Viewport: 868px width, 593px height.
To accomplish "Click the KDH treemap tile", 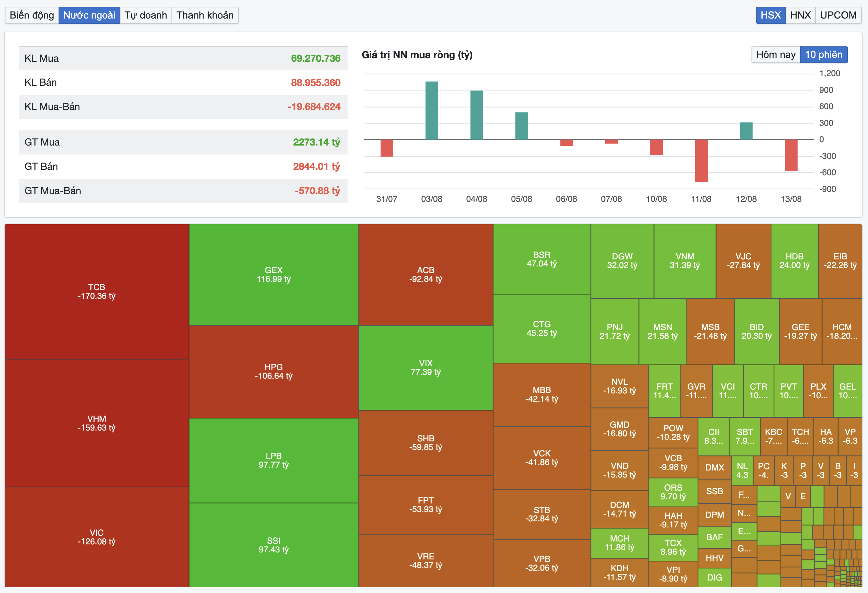I will tap(620, 573).
